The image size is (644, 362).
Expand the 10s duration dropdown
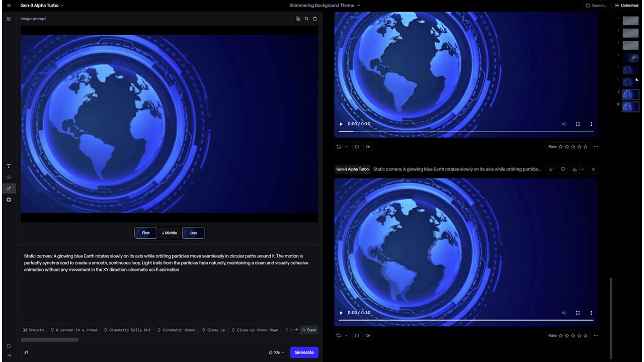(277, 352)
